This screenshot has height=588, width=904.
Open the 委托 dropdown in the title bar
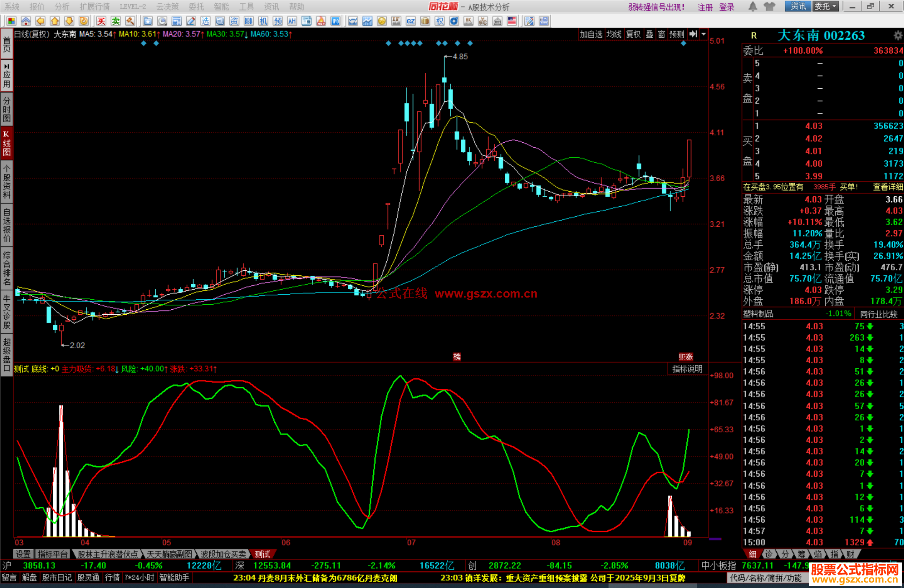coord(825,6)
